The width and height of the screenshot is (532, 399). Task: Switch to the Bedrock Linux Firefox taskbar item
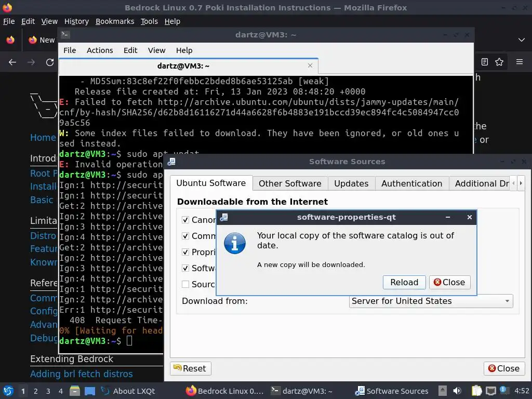tap(224, 391)
